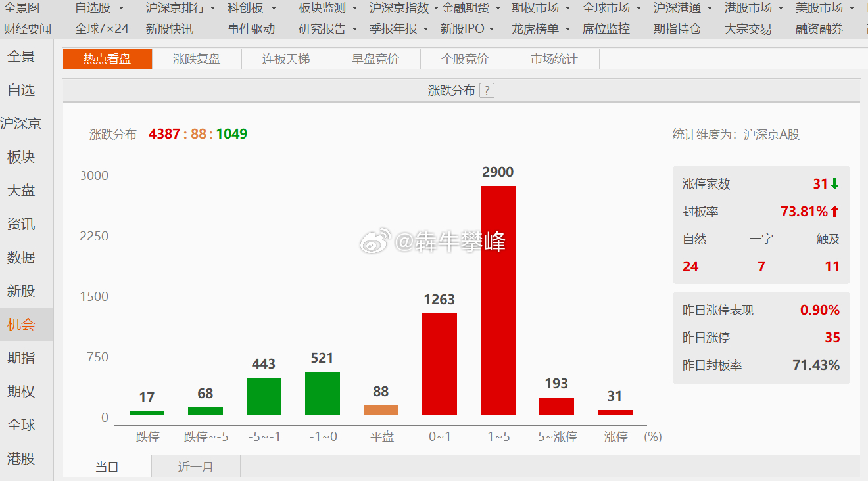Click the green -5~-1 bar showing 443
868x481 pixels.
coord(264,396)
